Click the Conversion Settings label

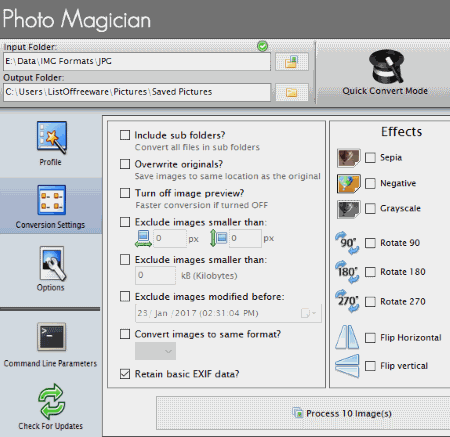[x=50, y=225]
